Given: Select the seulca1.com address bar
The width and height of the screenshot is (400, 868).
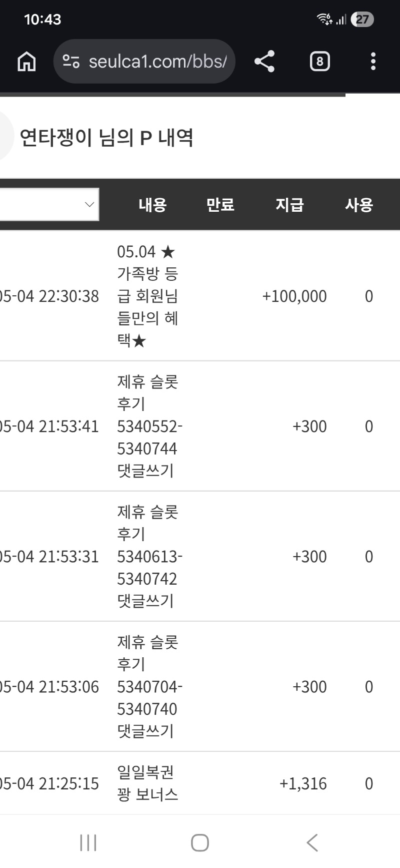Looking at the screenshot, I should pyautogui.click(x=144, y=62).
